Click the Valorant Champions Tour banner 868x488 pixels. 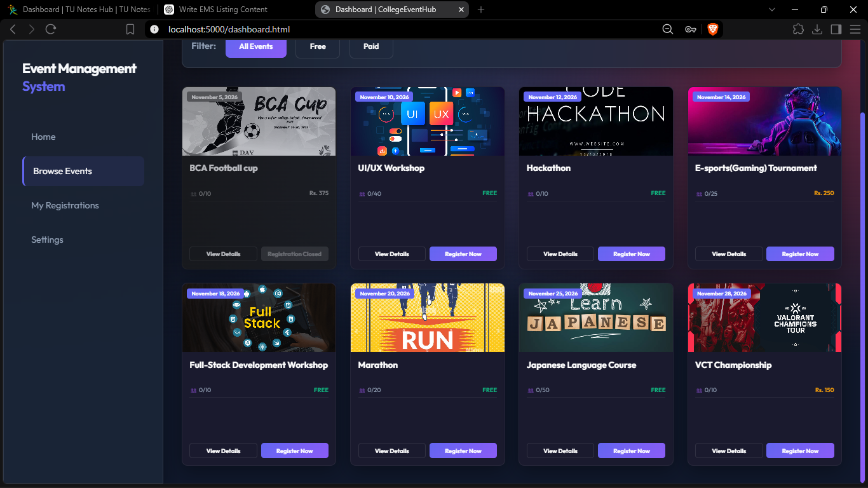[764, 318]
